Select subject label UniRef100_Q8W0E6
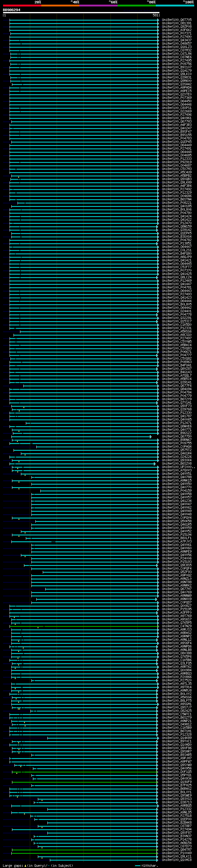Screen dimensions: 197x868 pyautogui.click(x=176, y=426)
